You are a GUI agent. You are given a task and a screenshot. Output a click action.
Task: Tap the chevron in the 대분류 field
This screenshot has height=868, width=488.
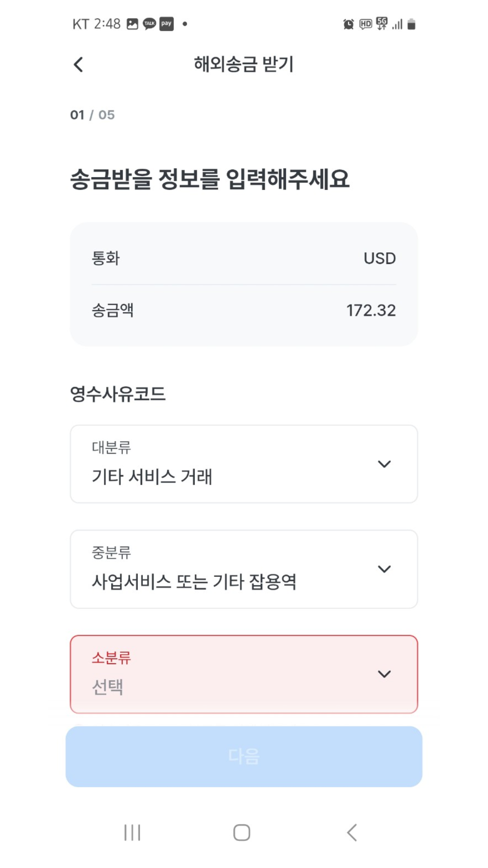[384, 464]
